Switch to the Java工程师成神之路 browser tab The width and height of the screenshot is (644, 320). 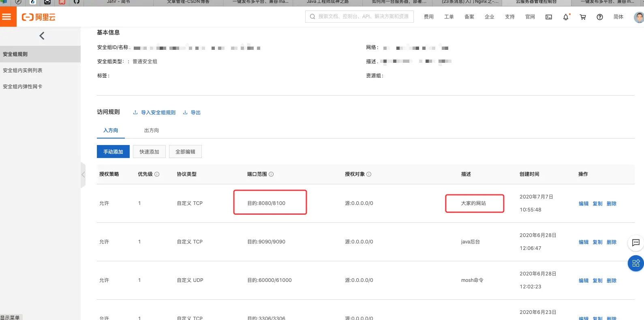pyautogui.click(x=327, y=2)
